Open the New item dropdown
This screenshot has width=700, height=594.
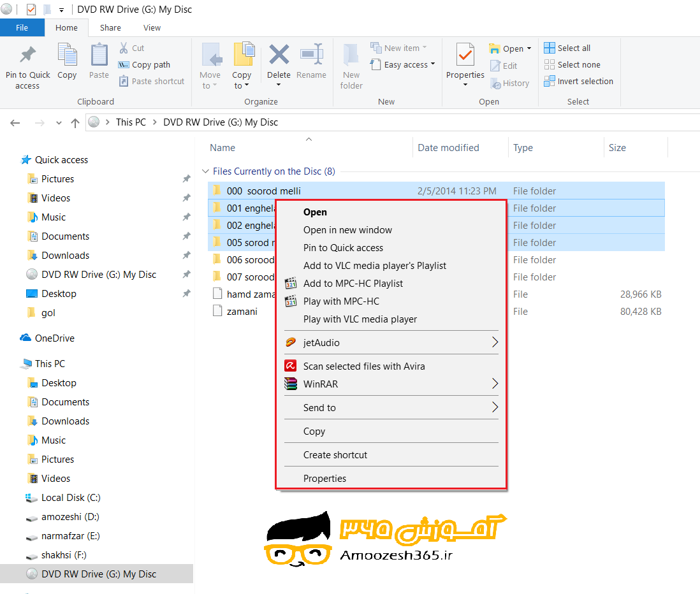(x=398, y=48)
